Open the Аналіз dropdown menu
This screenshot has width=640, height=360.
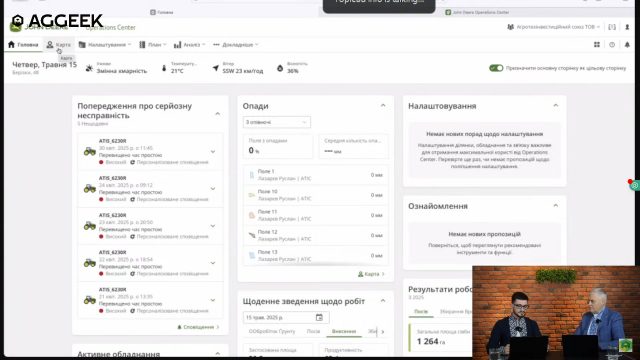[x=189, y=44]
